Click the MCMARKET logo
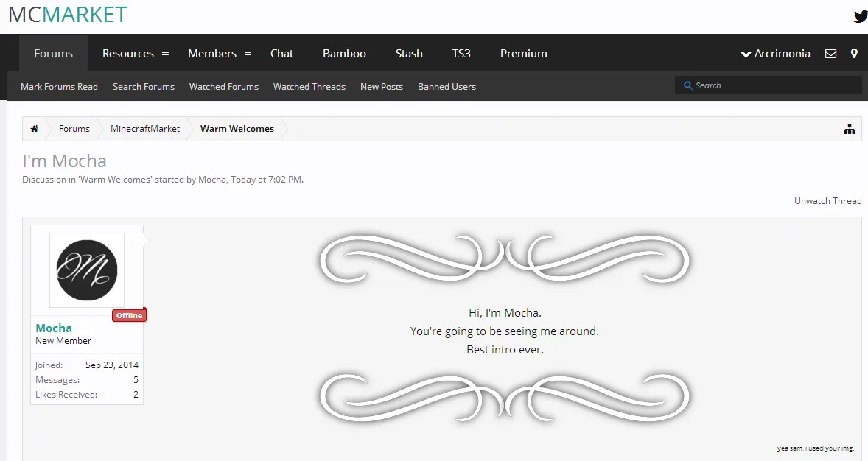The width and height of the screenshot is (868, 461). [68, 15]
